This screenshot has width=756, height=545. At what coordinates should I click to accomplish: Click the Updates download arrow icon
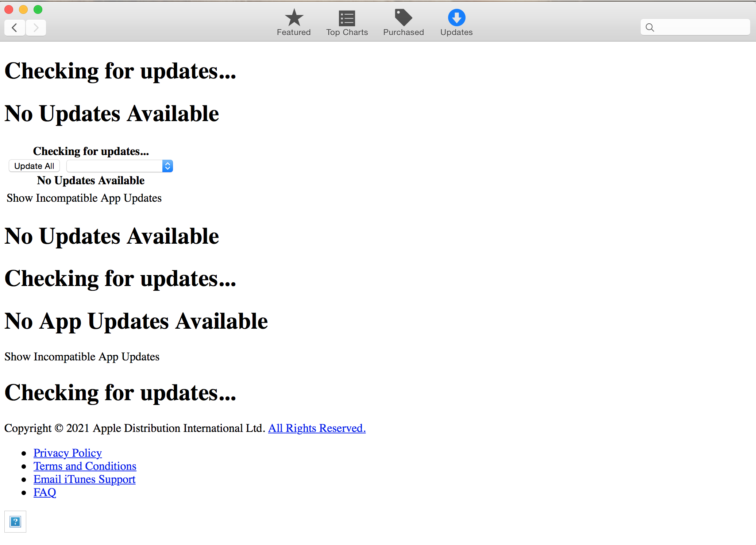pyautogui.click(x=456, y=18)
